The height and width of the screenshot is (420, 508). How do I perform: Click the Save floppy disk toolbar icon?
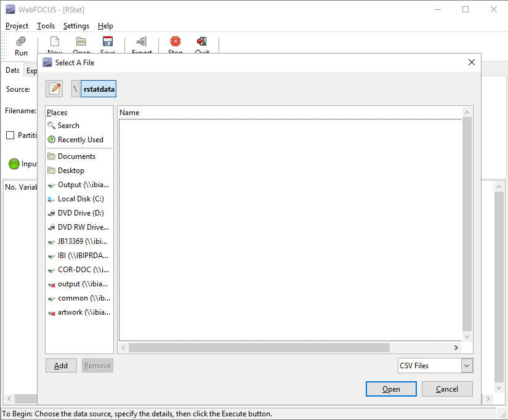click(x=108, y=41)
